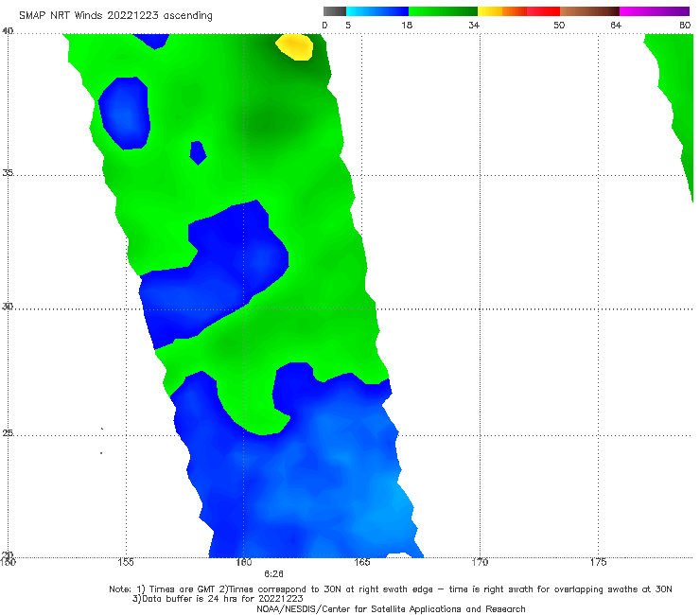Click the swath time label '6:28'
The image size is (700, 615).
pos(273,574)
